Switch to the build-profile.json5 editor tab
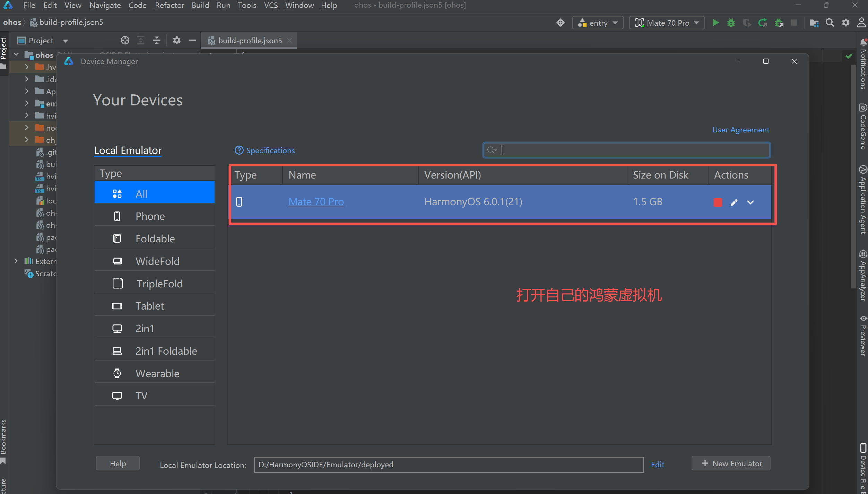This screenshot has width=868, height=494. (x=250, y=41)
